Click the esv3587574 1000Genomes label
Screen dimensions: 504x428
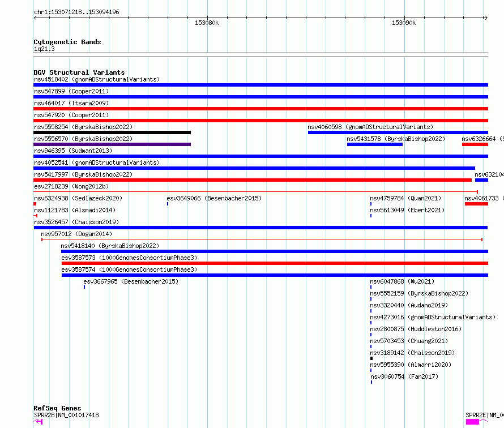(129, 269)
